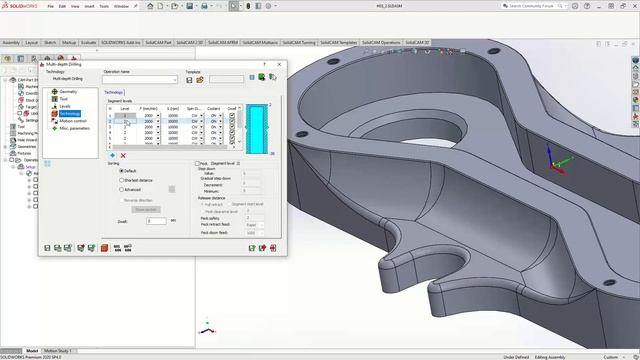
Task: Click the Save and Copy icon
Action: point(58,248)
